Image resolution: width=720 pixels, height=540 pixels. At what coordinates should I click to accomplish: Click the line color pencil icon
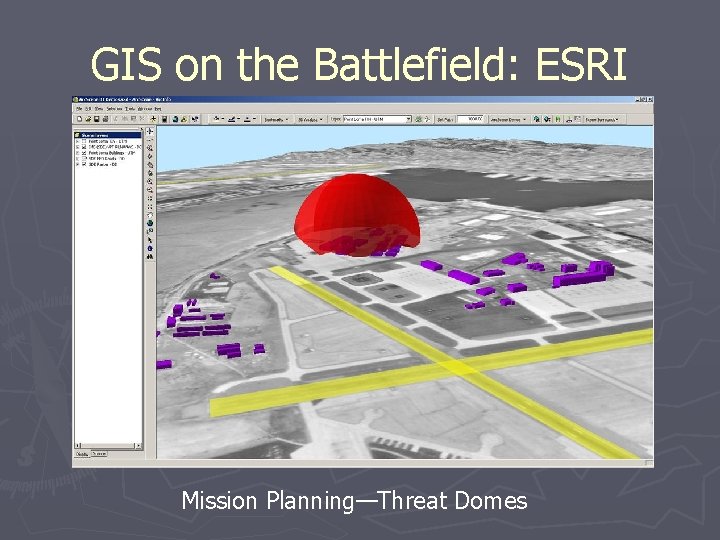pyautogui.click(x=231, y=119)
